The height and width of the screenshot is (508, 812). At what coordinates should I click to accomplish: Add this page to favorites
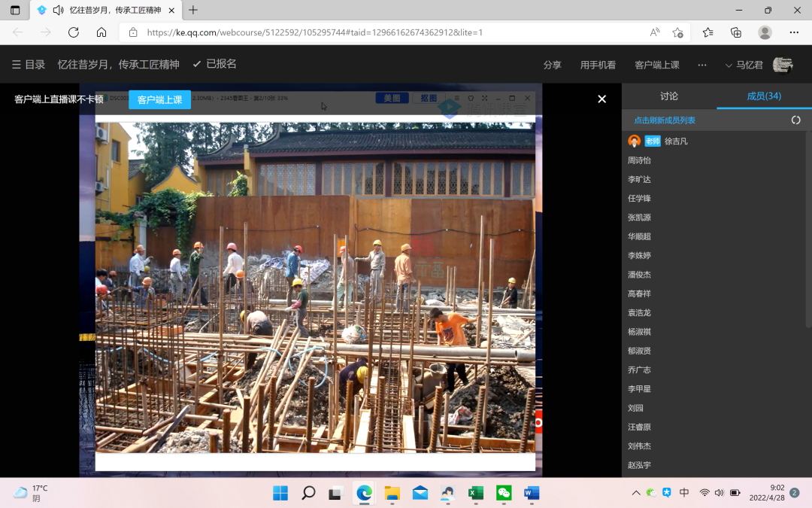pyautogui.click(x=677, y=32)
